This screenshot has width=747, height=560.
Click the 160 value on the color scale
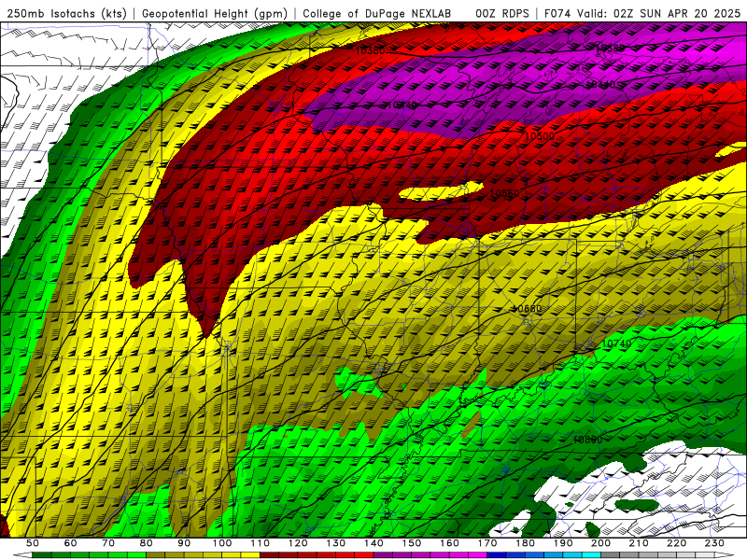449,543
